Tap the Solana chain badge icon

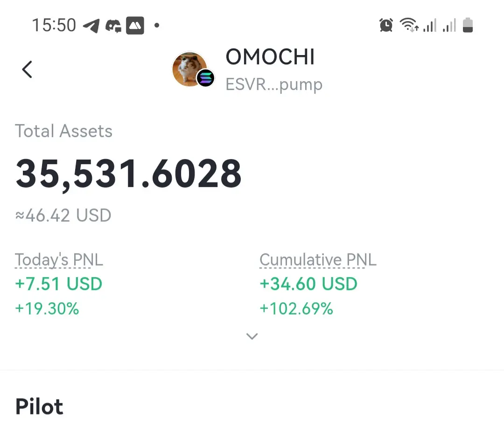point(205,78)
